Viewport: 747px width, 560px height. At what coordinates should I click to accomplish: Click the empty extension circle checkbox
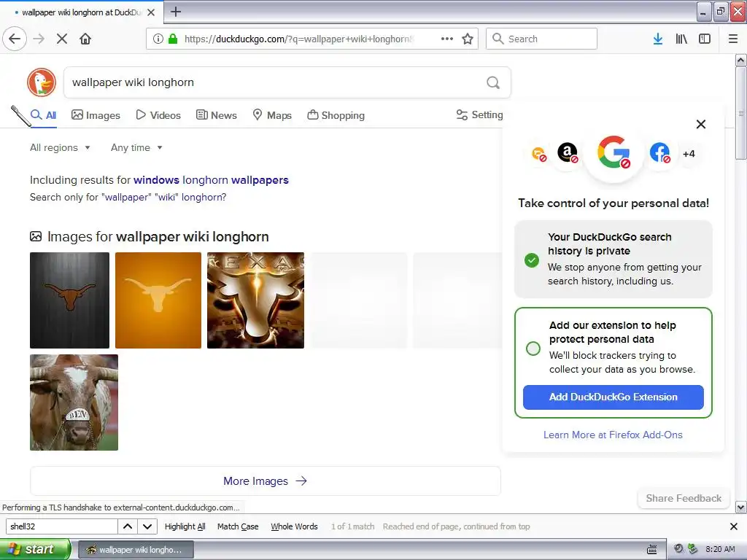(x=533, y=348)
